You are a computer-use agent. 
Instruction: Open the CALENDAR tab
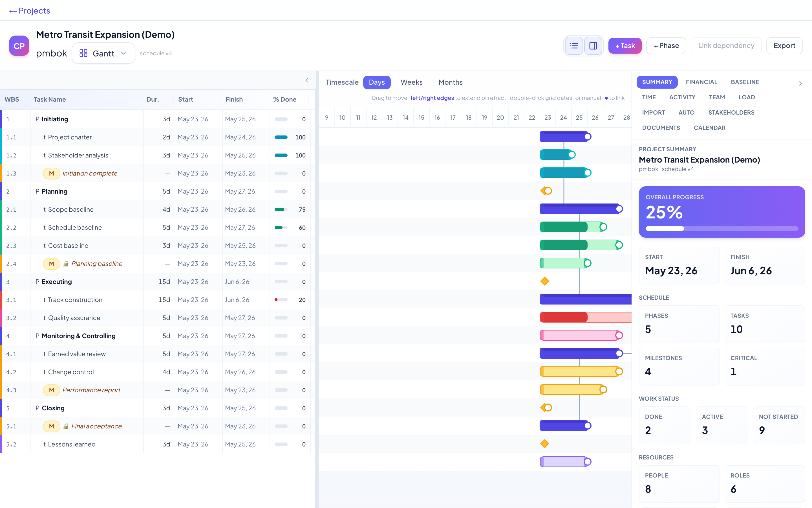(709, 128)
